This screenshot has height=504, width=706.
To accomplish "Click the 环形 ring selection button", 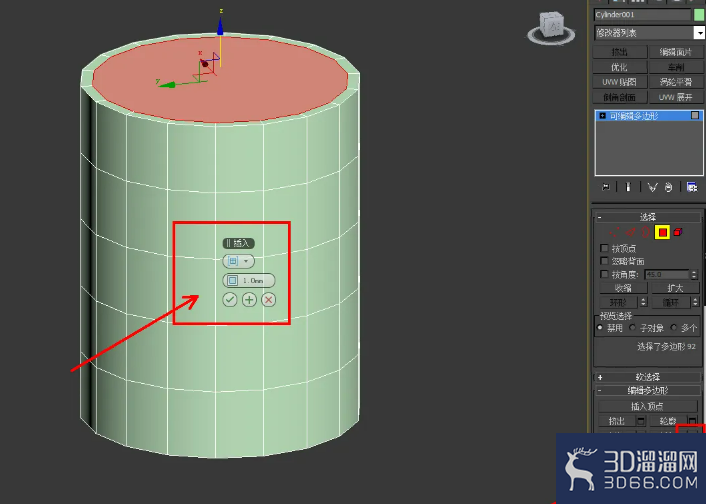I will 619,302.
